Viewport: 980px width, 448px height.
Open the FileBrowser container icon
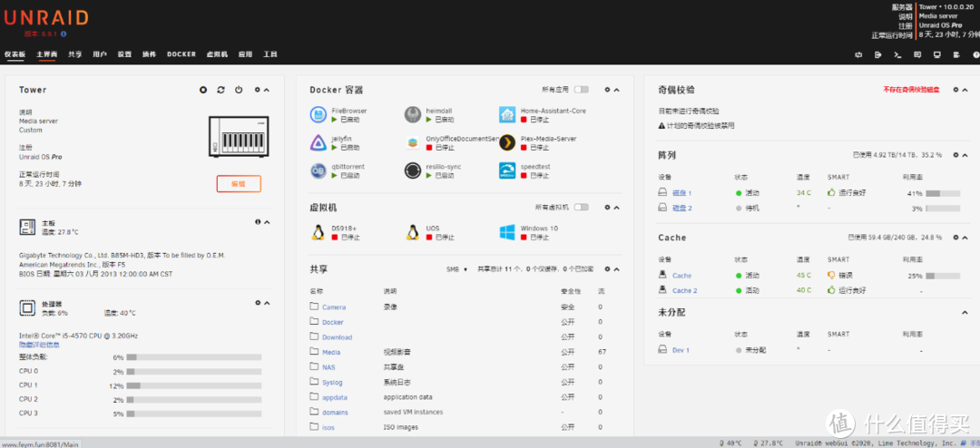318,114
